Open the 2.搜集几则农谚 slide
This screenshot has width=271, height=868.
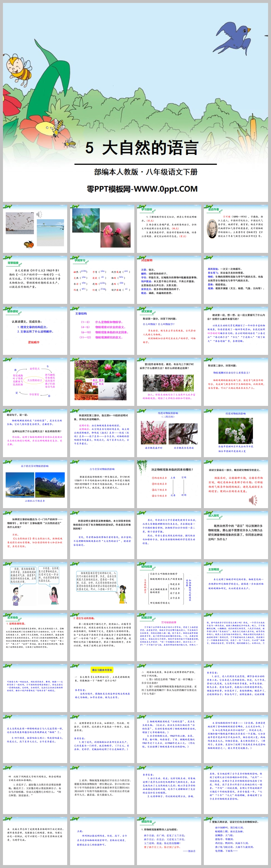[236, 841]
